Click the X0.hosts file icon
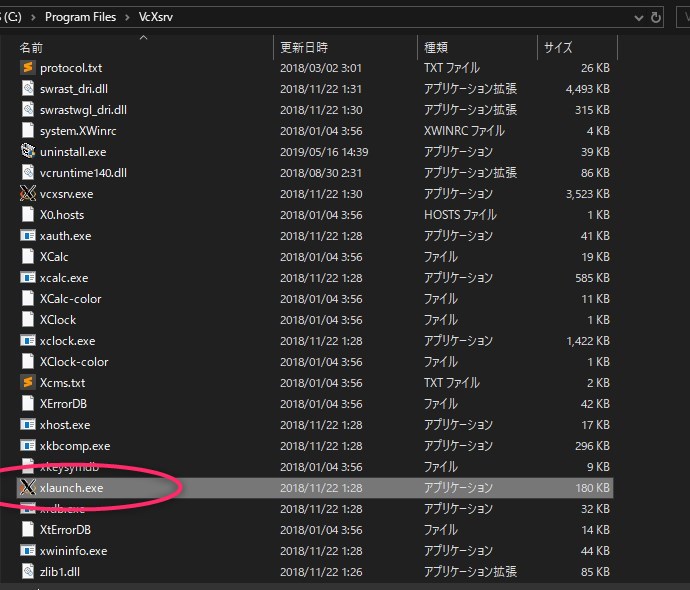This screenshot has height=590, width=690. (28, 215)
